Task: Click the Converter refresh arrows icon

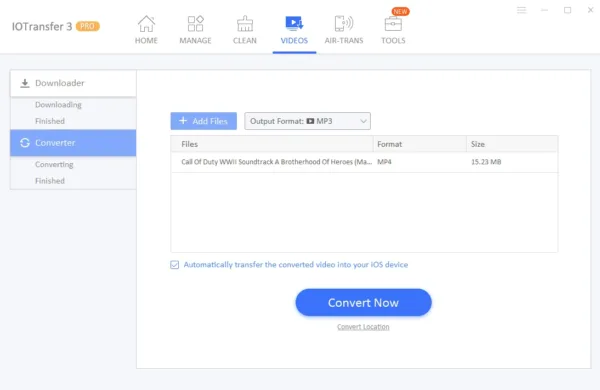Action: [25, 143]
